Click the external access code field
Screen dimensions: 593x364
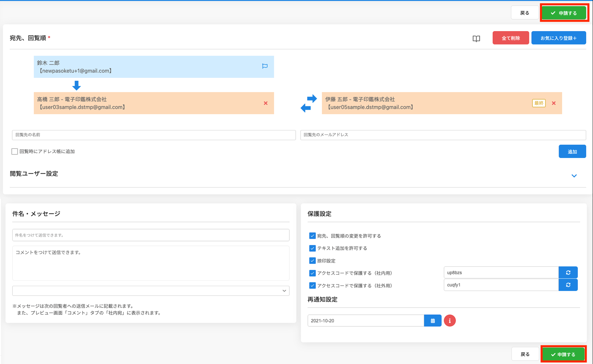(x=501, y=285)
